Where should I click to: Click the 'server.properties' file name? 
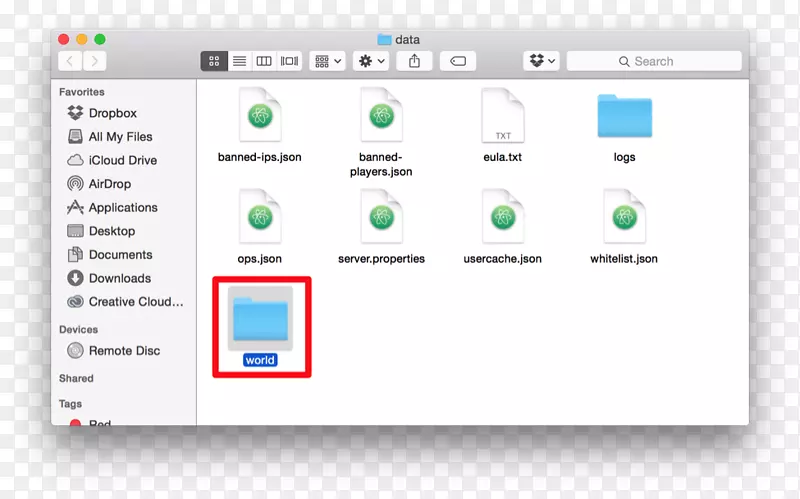point(381,259)
